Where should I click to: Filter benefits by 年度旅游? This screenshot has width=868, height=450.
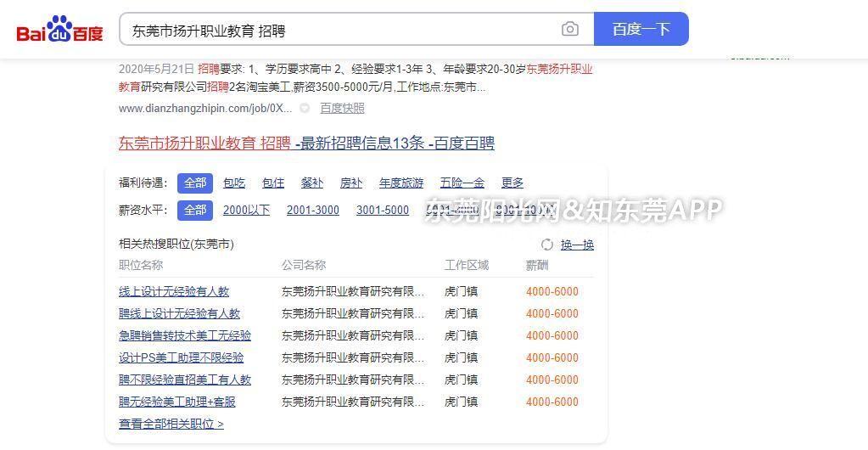pyautogui.click(x=401, y=183)
